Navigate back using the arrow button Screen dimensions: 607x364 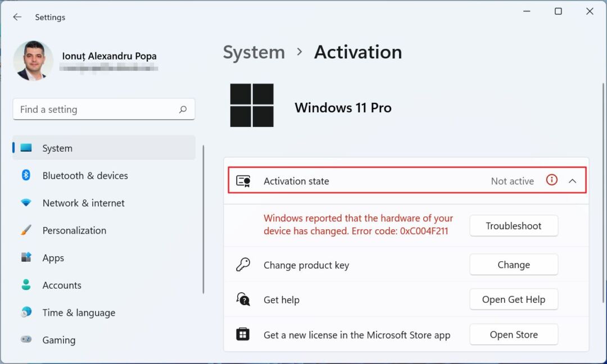[x=17, y=17]
